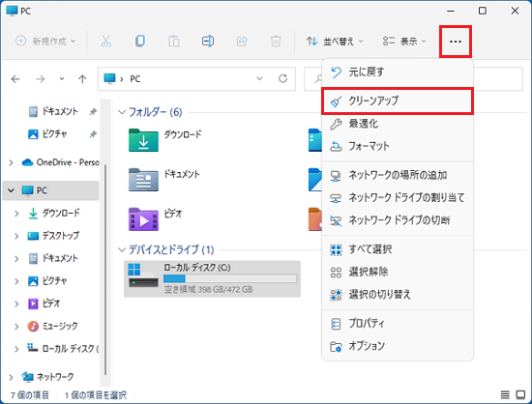Choose ネットワーク ドライブの切断 menu item
Image resolution: width=532 pixels, height=404 pixels.
coord(398,220)
